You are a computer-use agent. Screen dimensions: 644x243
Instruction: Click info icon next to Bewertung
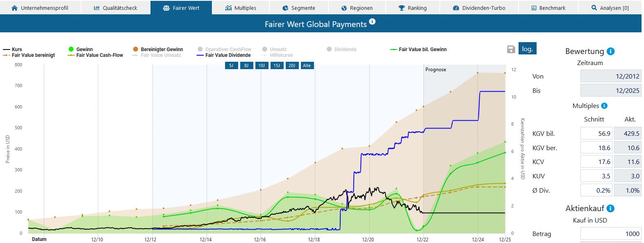point(610,51)
